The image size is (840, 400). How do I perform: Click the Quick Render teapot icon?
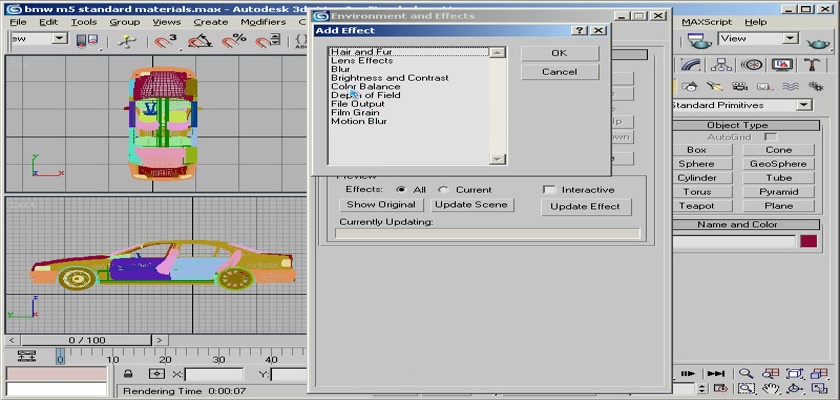818,42
